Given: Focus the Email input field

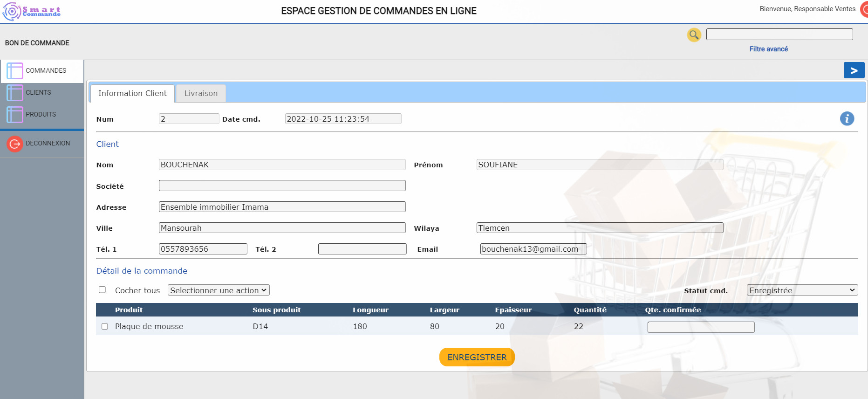Looking at the screenshot, I should [x=533, y=249].
